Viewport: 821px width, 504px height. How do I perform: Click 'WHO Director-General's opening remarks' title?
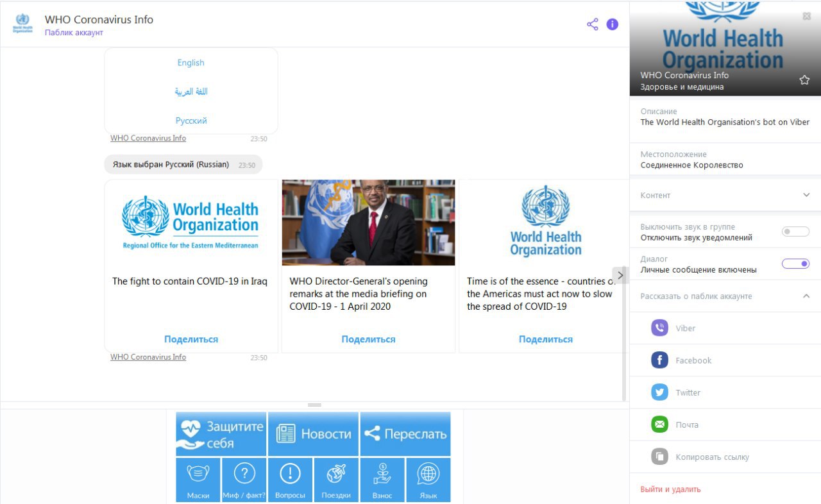pyautogui.click(x=359, y=294)
